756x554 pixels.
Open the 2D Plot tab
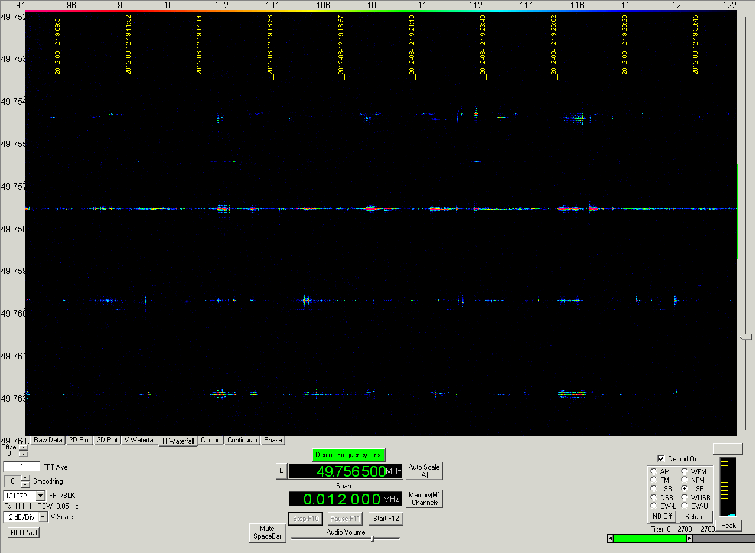click(79, 440)
